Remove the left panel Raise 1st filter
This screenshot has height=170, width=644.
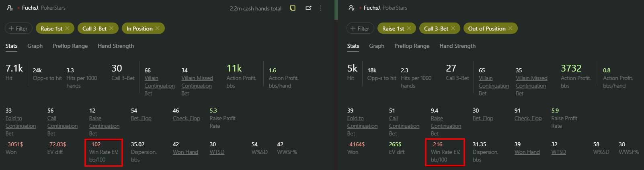tap(68, 28)
